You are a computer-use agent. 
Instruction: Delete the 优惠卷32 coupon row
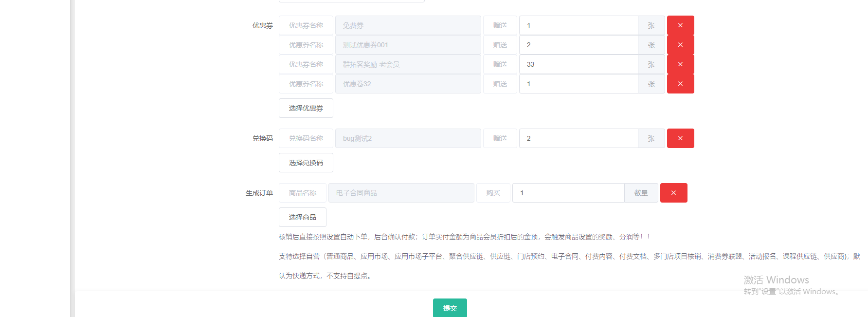click(680, 84)
